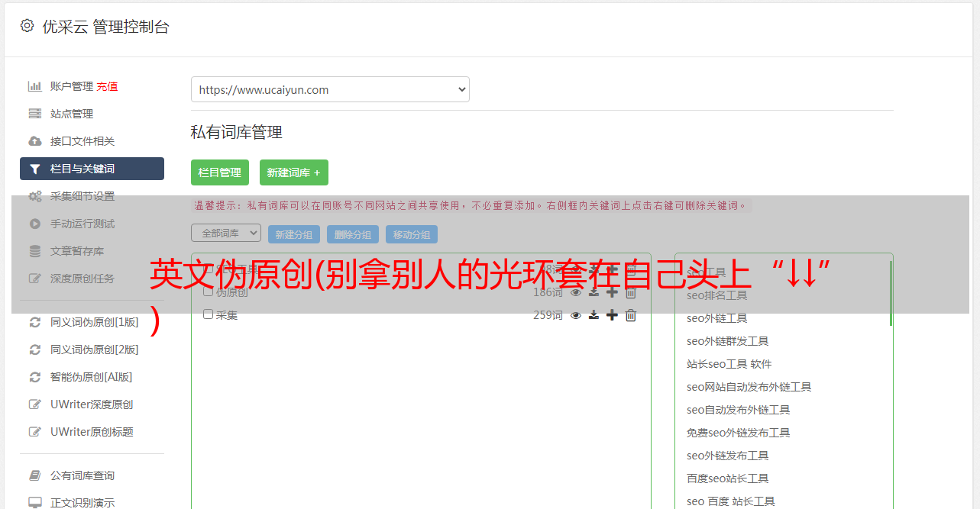This screenshot has width=980, height=509.
Task: Open 深度原创任务 sidebar item
Action: pos(82,279)
